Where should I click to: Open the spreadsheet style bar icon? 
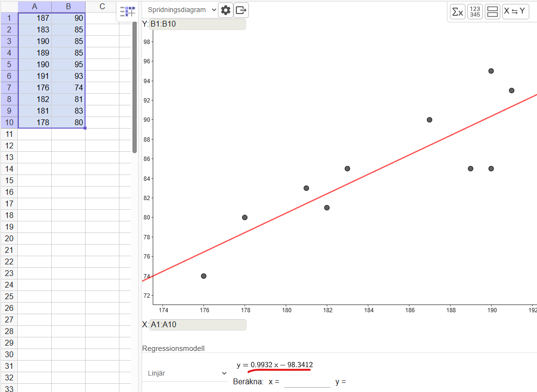pyautogui.click(x=127, y=12)
